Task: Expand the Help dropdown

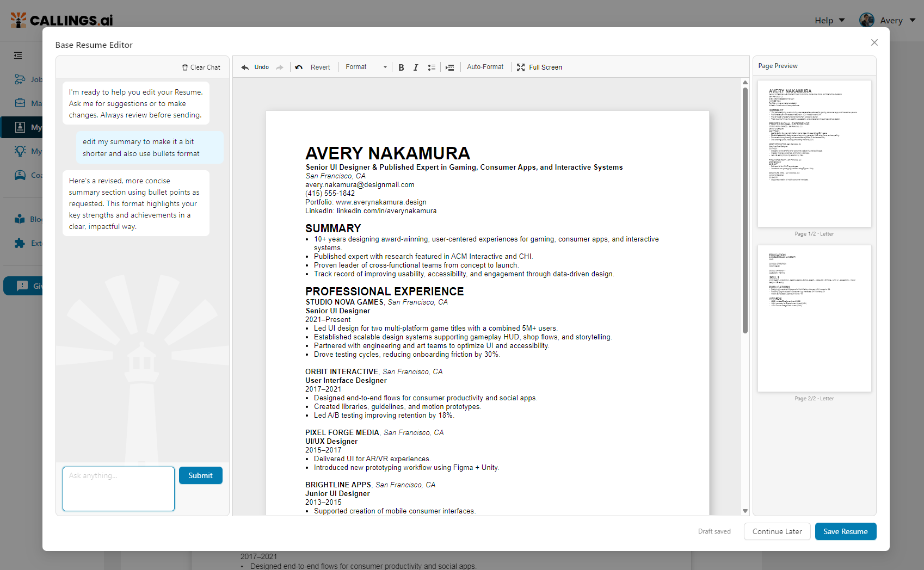Action: click(x=829, y=20)
